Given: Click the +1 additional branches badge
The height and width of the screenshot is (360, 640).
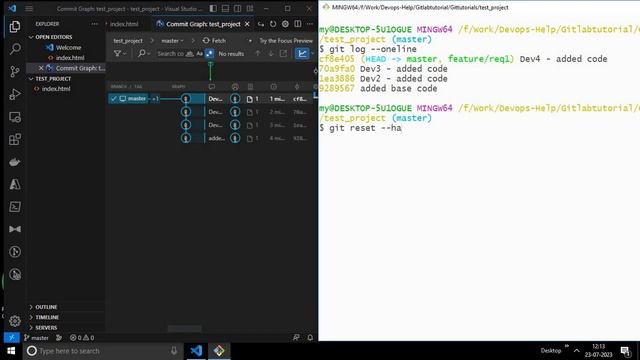Looking at the screenshot, I should point(156,98).
